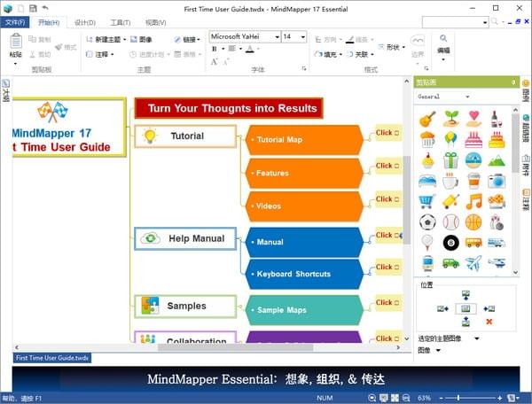Switch to the Design ribbon tab
Image resolution: width=532 pixels, height=404 pixels.
[84, 23]
